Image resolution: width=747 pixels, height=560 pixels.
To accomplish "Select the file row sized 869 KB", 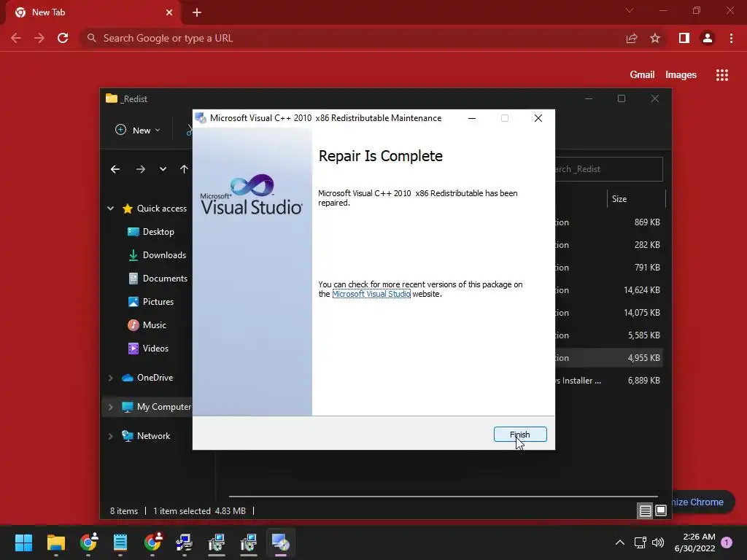I will click(x=609, y=222).
